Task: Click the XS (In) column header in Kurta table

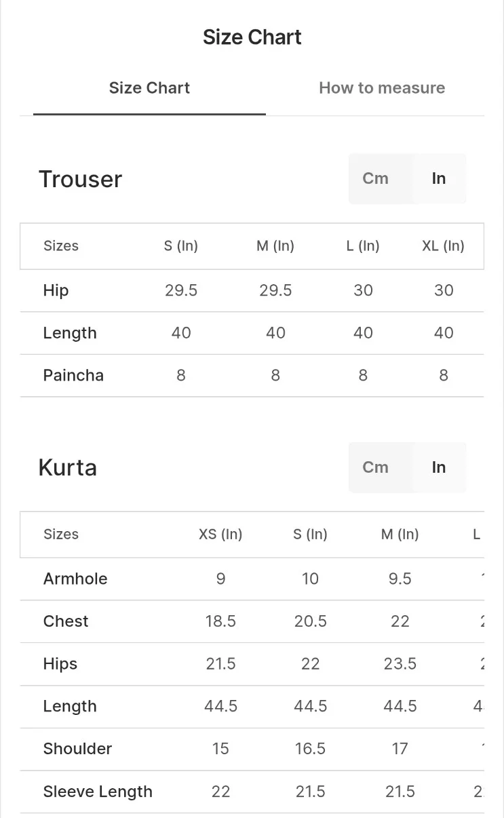Action: pos(220,534)
